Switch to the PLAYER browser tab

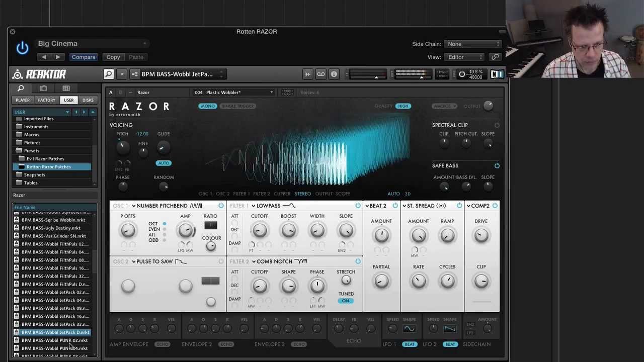tap(23, 100)
